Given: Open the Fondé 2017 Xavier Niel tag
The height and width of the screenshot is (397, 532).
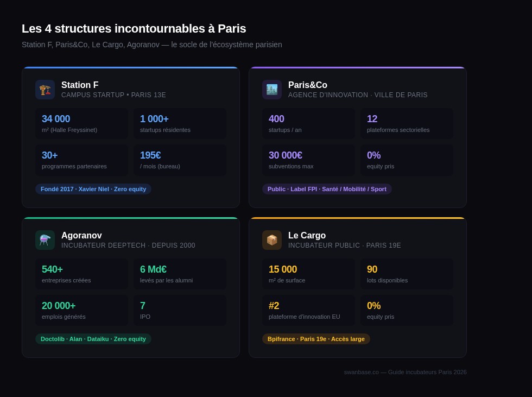Looking at the screenshot, I should point(93,189).
